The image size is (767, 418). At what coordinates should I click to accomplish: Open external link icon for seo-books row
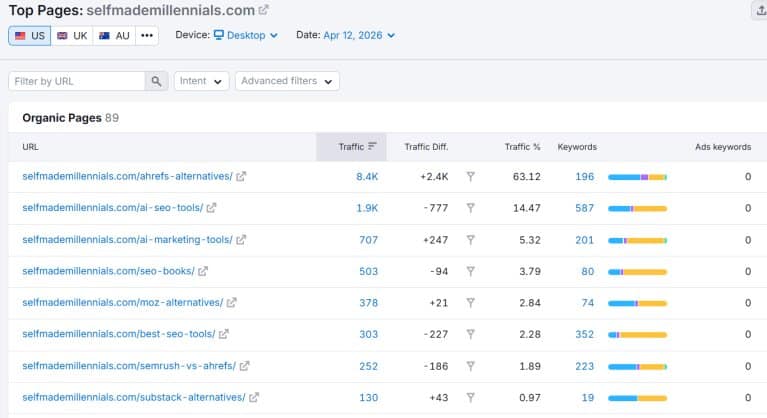point(203,271)
